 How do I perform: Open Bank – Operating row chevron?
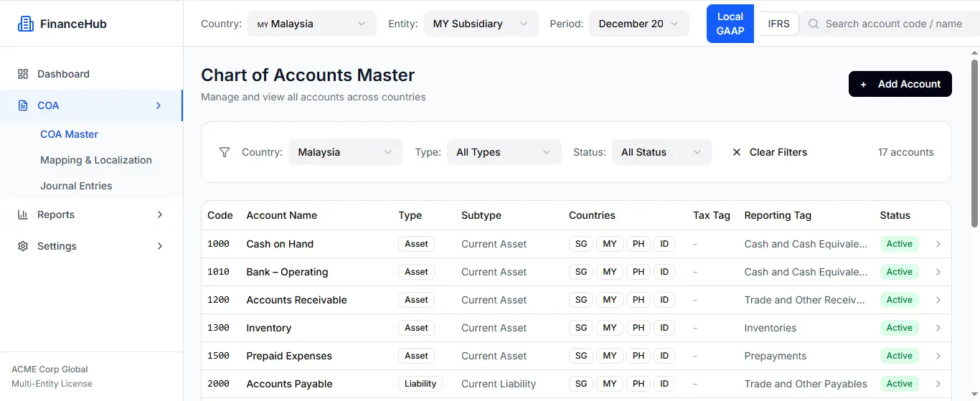tap(938, 272)
